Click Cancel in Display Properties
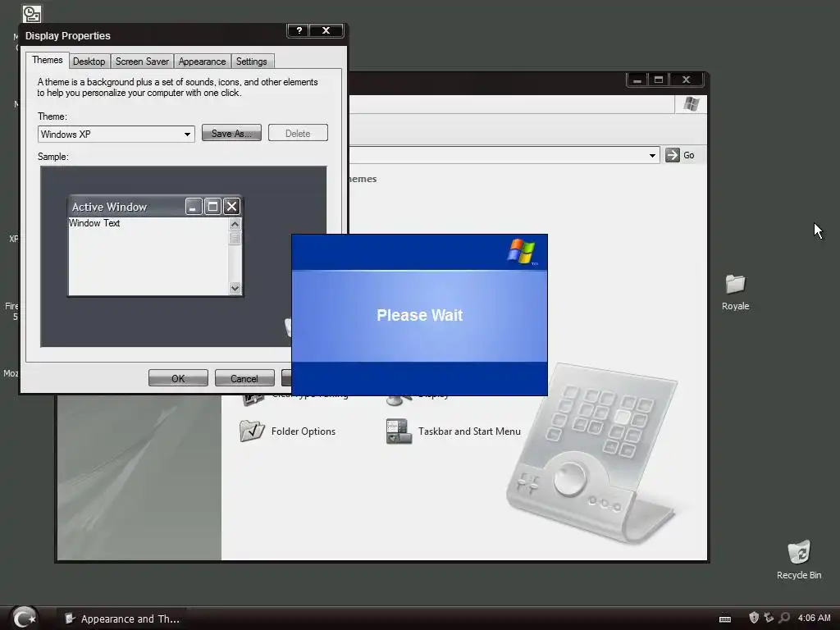Image resolution: width=840 pixels, height=630 pixels. (244, 379)
